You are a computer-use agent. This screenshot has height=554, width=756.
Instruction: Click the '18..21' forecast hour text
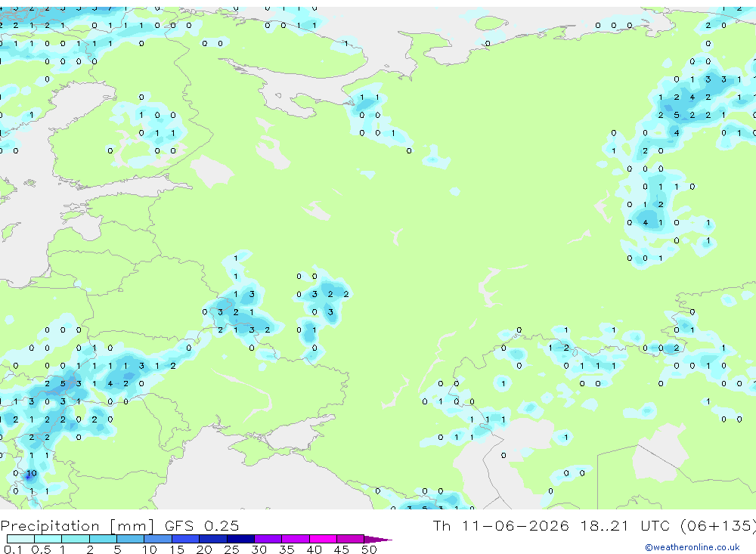(x=605, y=525)
